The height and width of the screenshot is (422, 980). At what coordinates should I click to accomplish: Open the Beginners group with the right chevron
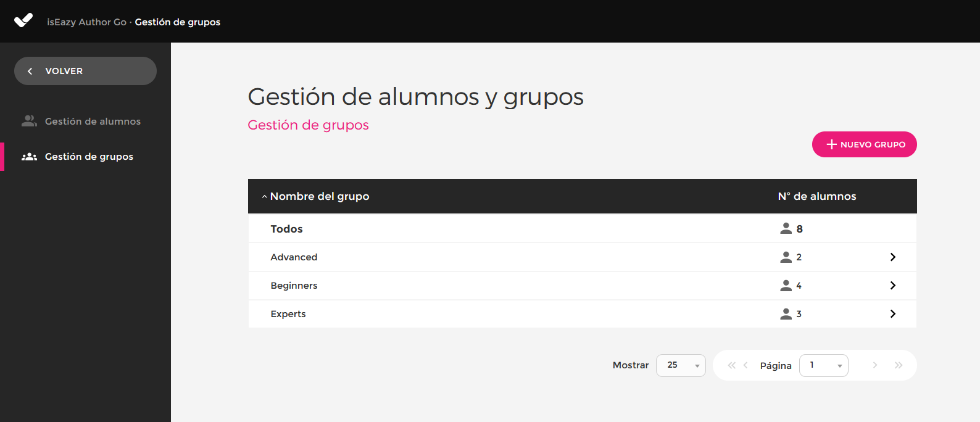(892, 286)
